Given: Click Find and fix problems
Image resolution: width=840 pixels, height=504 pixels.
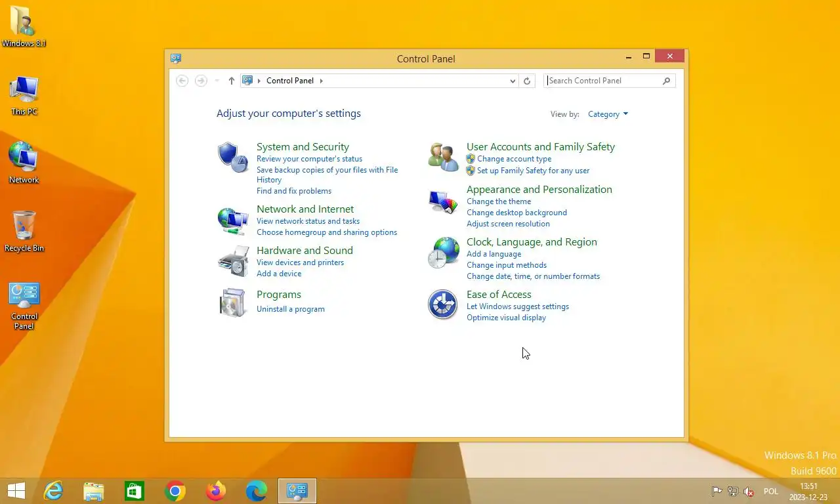Looking at the screenshot, I should click(294, 191).
